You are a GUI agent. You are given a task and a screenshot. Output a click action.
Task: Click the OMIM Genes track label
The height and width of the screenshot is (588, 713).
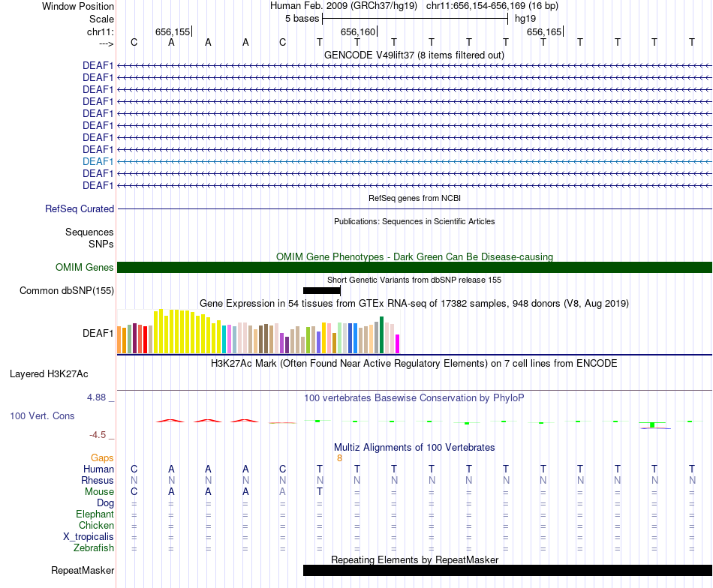85,267
